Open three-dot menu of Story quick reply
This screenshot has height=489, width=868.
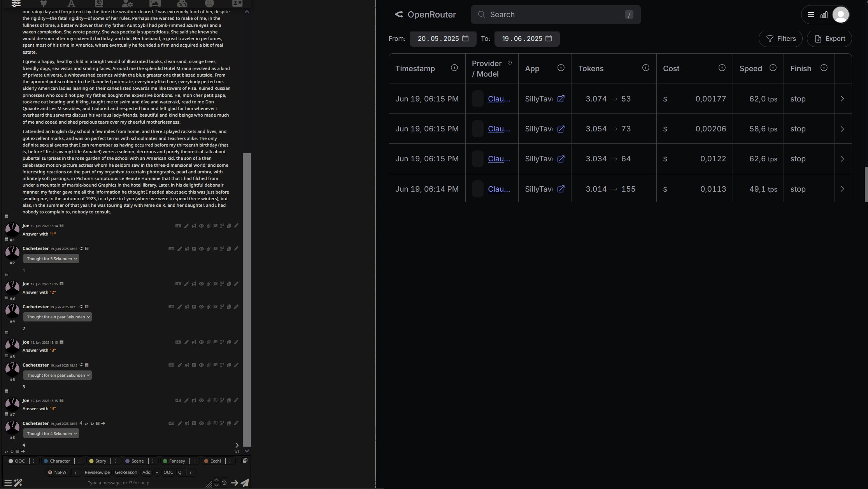[x=115, y=461]
